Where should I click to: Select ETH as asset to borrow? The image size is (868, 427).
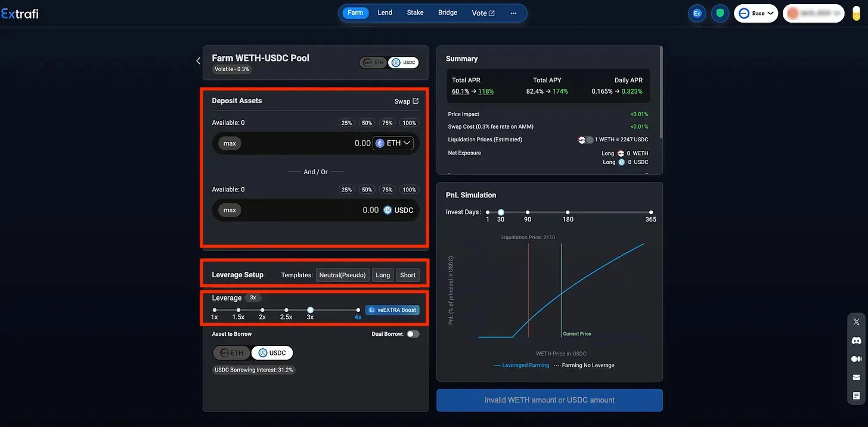tap(232, 353)
